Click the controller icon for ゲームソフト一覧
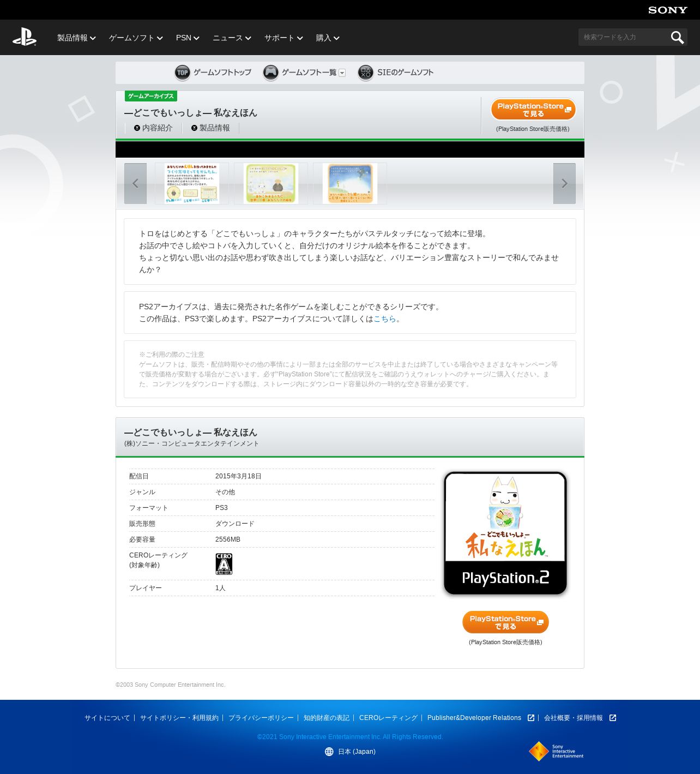Image resolution: width=700 pixels, height=774 pixels. [x=271, y=73]
